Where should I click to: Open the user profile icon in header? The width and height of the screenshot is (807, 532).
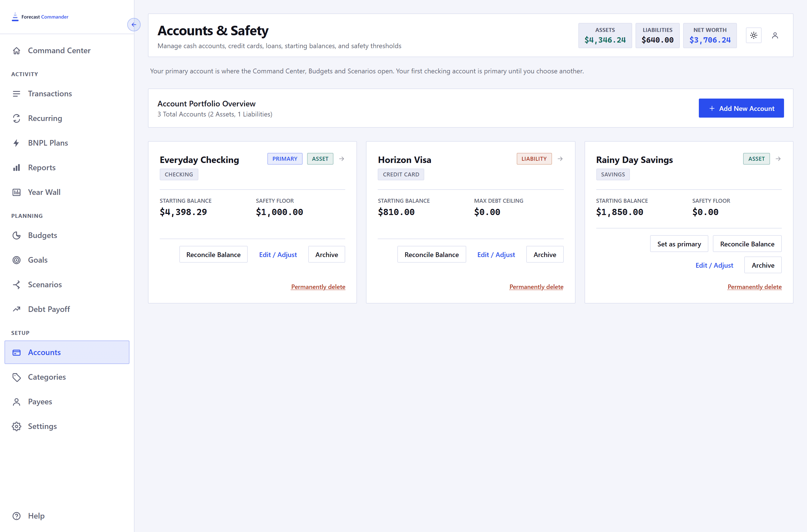pos(775,35)
